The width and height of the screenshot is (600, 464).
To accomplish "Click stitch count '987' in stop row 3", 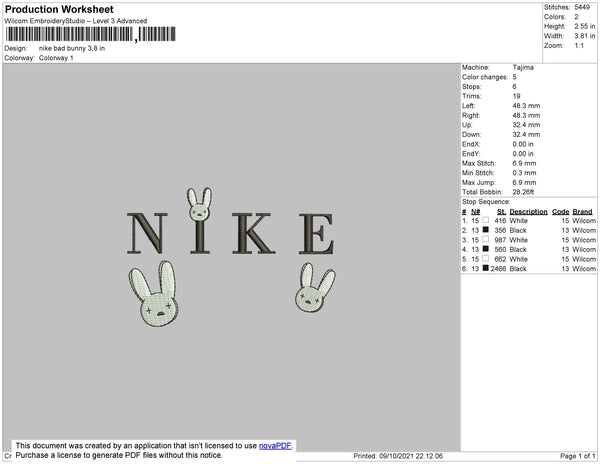I will click(x=500, y=240).
